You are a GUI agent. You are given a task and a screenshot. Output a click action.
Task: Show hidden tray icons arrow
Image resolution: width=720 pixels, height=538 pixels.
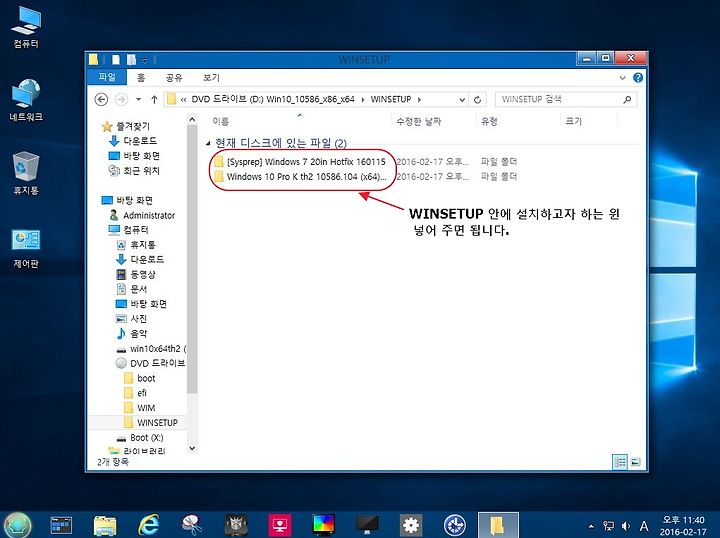coord(591,526)
